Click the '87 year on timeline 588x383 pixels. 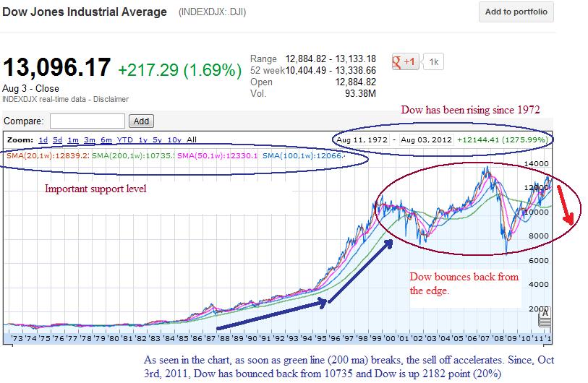click(210, 338)
